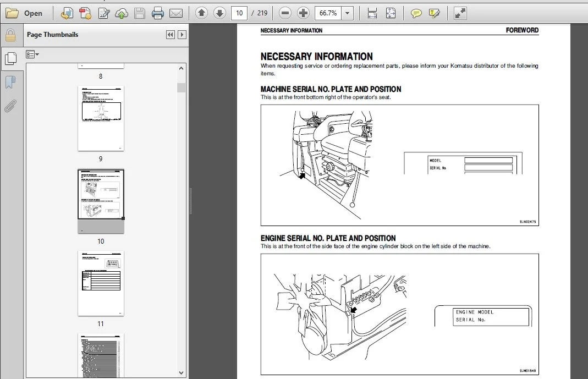Add a sticky note comment

(x=416, y=13)
